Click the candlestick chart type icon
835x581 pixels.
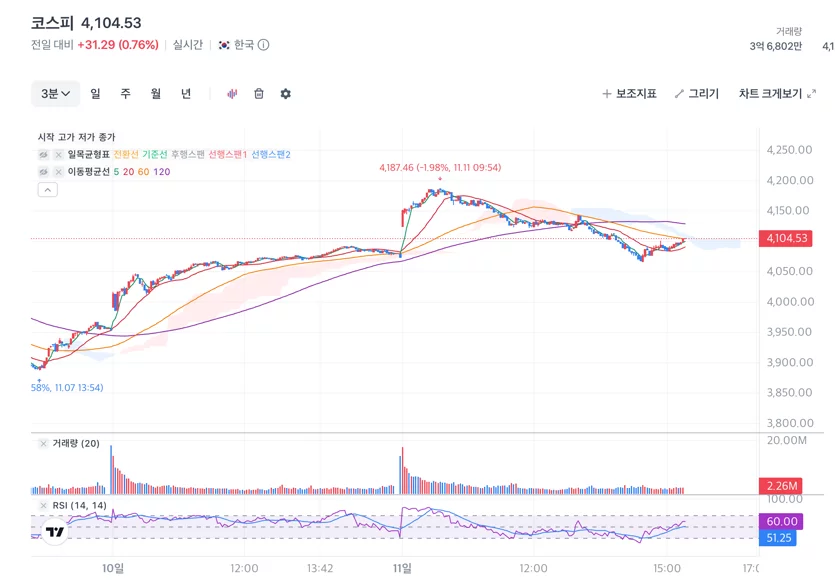[x=232, y=94]
